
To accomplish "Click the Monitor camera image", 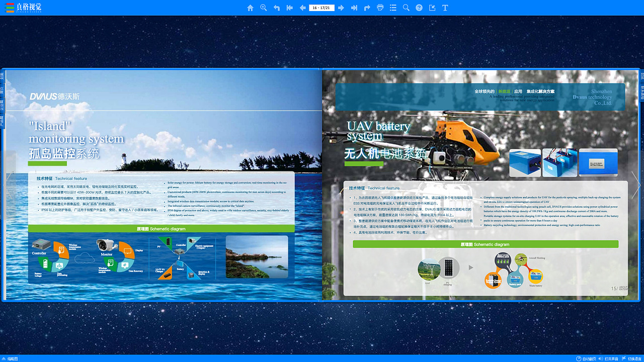I will (107, 245).
